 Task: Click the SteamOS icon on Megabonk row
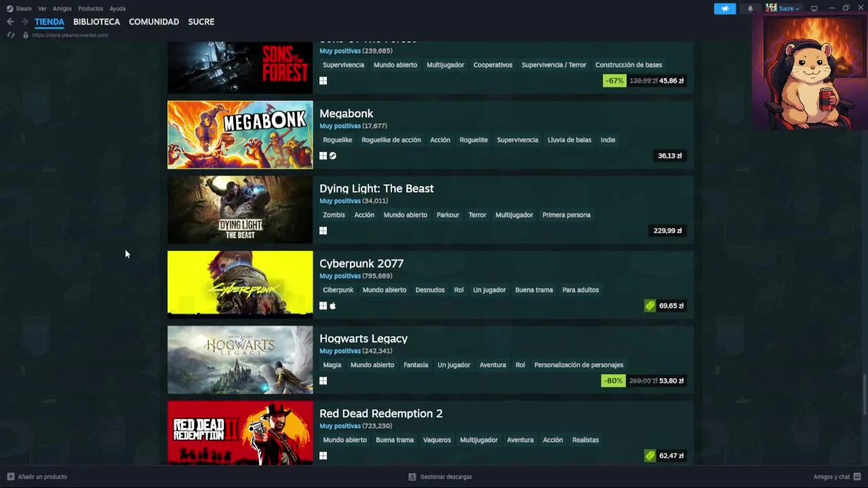[x=332, y=156]
